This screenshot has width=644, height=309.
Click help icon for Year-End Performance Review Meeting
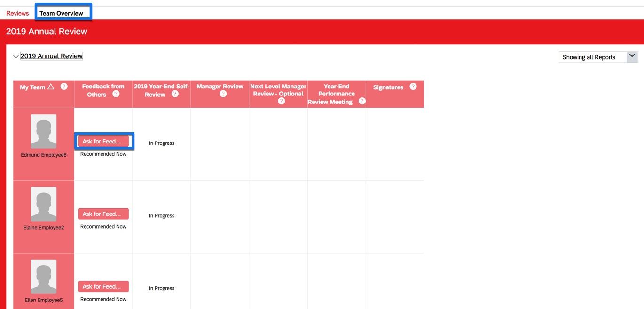click(362, 101)
